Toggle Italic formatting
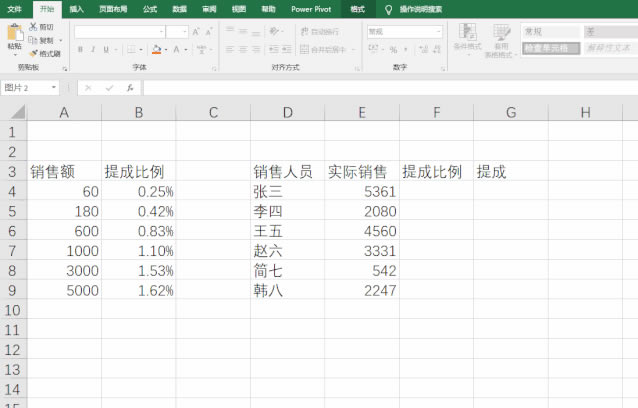 93,49
